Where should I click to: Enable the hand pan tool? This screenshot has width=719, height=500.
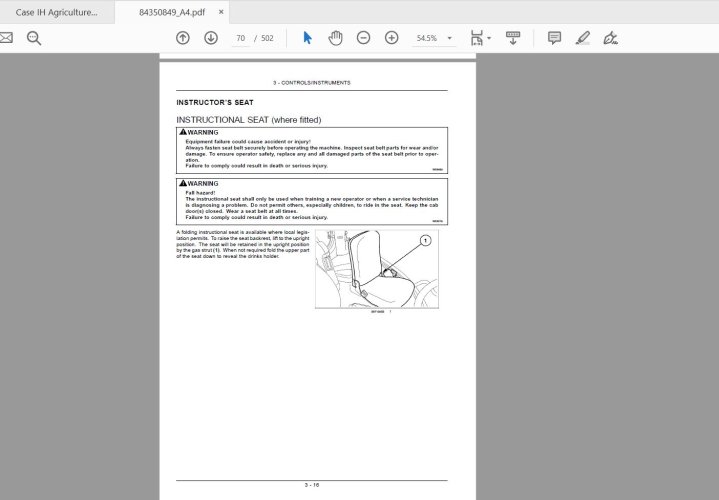click(335, 38)
